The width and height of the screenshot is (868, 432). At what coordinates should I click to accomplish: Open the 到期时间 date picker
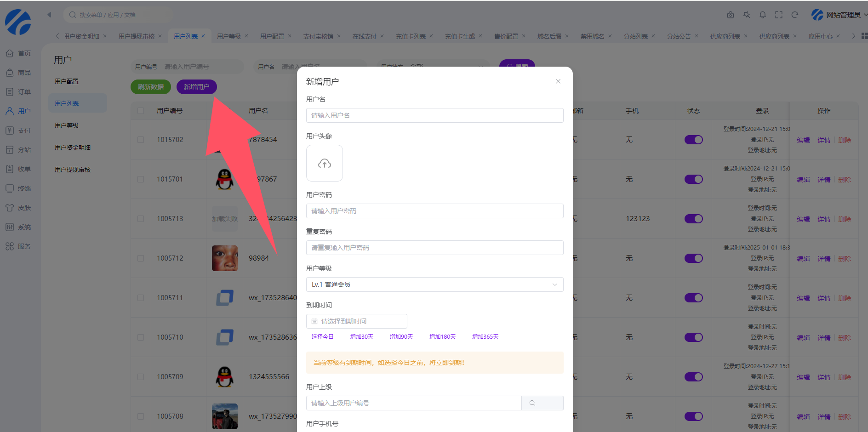click(x=356, y=321)
